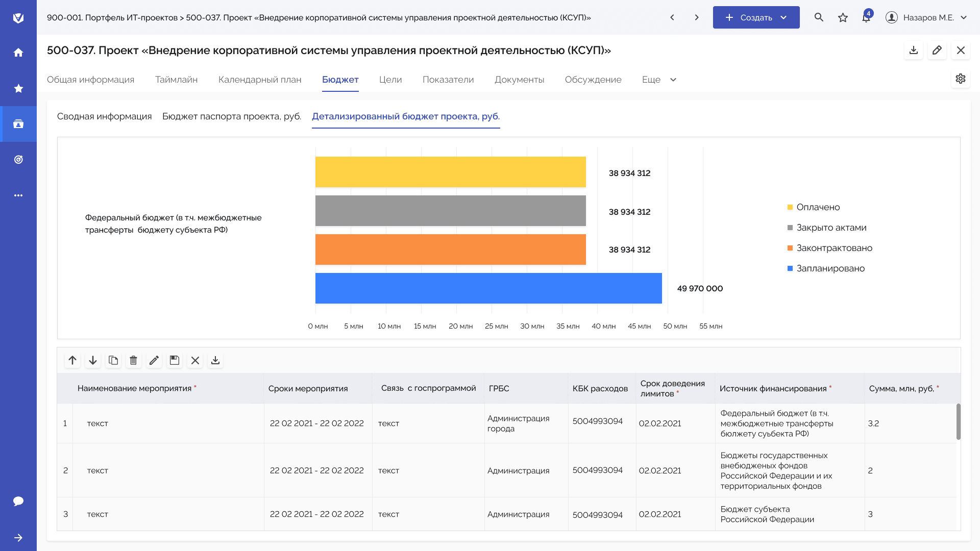
Task: Expand the left sidebar with arrow
Action: coord(18,538)
